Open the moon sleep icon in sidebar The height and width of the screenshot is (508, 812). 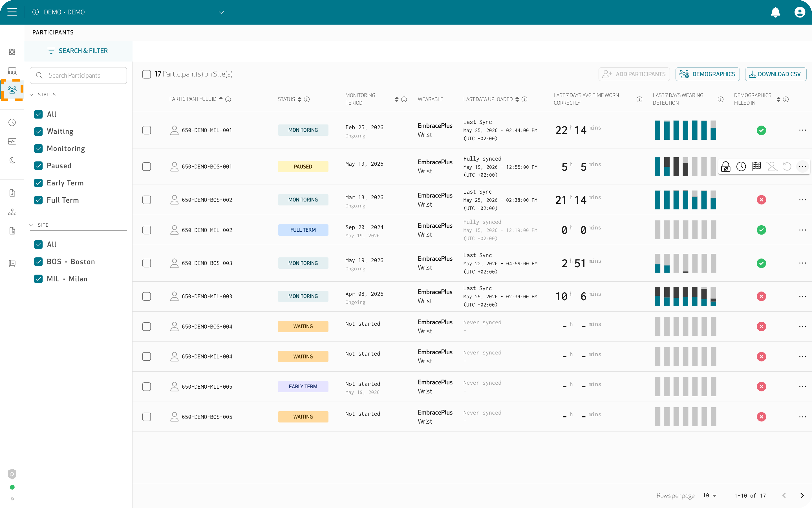pyautogui.click(x=12, y=160)
